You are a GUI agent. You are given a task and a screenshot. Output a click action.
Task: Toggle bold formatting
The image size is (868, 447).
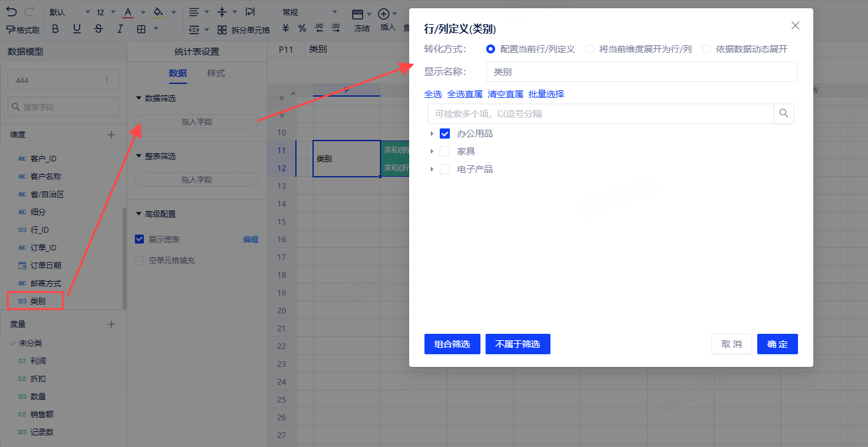55,29
